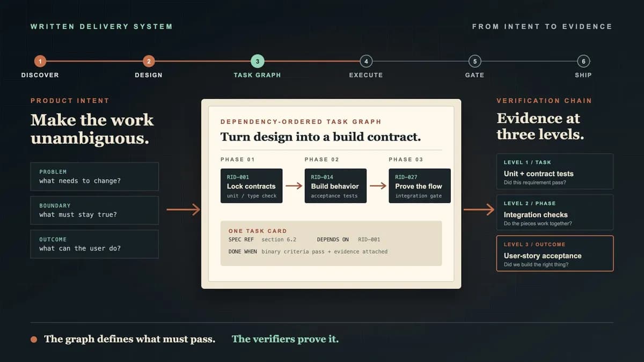Click the arrow pointing to verification levels
The width and height of the screenshot is (644, 362).
[x=478, y=210]
